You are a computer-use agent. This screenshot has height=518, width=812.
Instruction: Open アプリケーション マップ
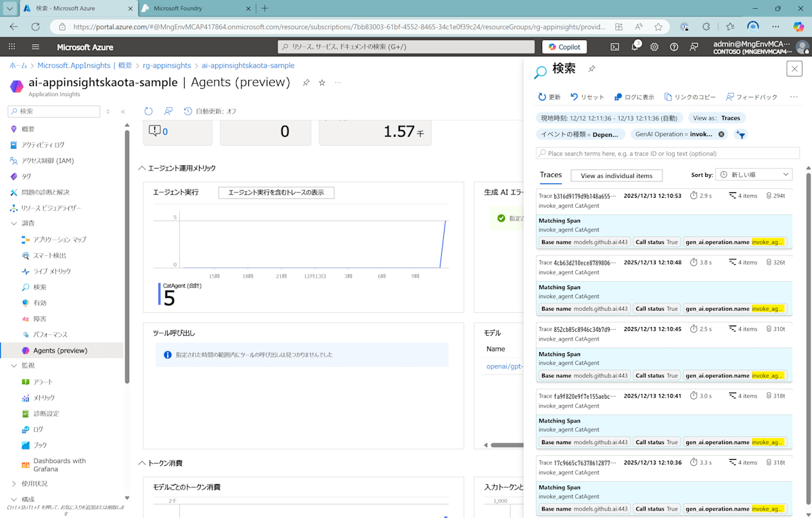coord(60,240)
